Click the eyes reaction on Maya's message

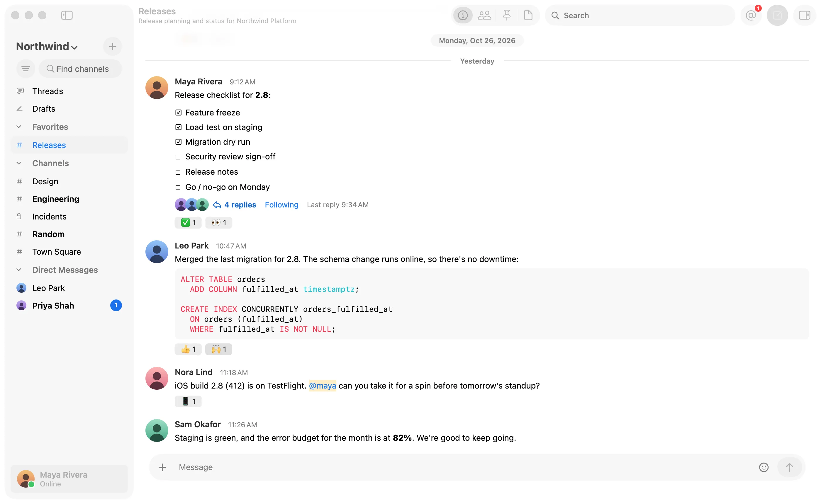click(218, 223)
